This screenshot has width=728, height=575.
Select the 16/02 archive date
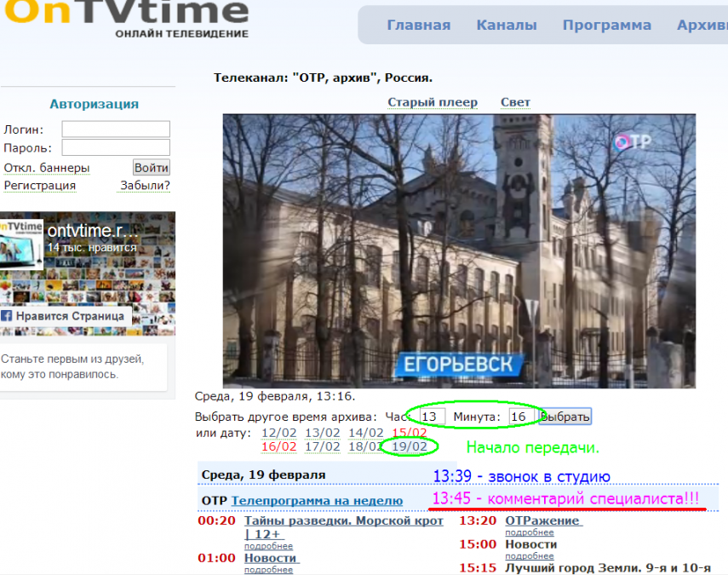click(278, 446)
